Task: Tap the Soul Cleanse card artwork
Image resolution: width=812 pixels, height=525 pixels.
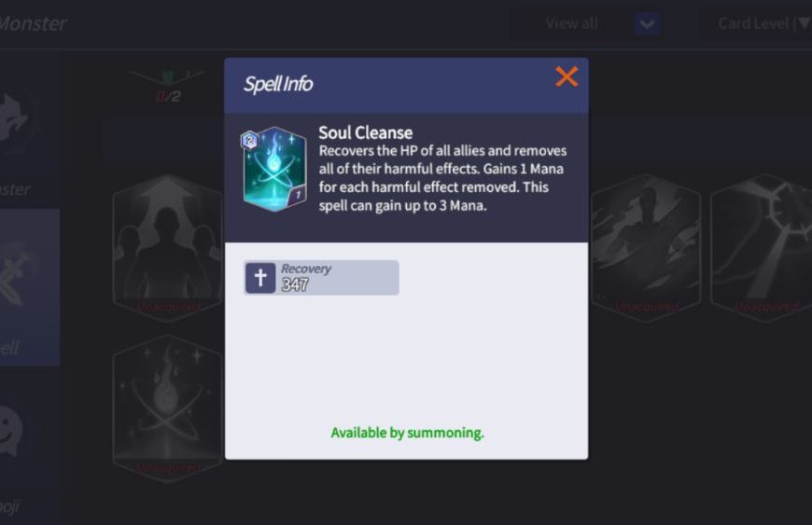Action: click(x=275, y=170)
